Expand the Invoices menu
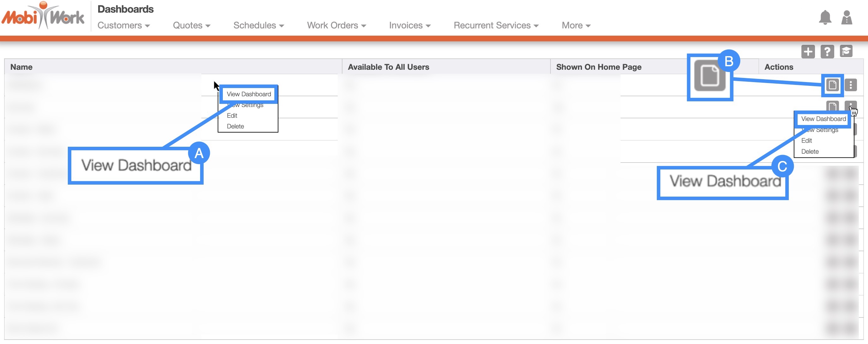The height and width of the screenshot is (344, 868). coord(410,26)
